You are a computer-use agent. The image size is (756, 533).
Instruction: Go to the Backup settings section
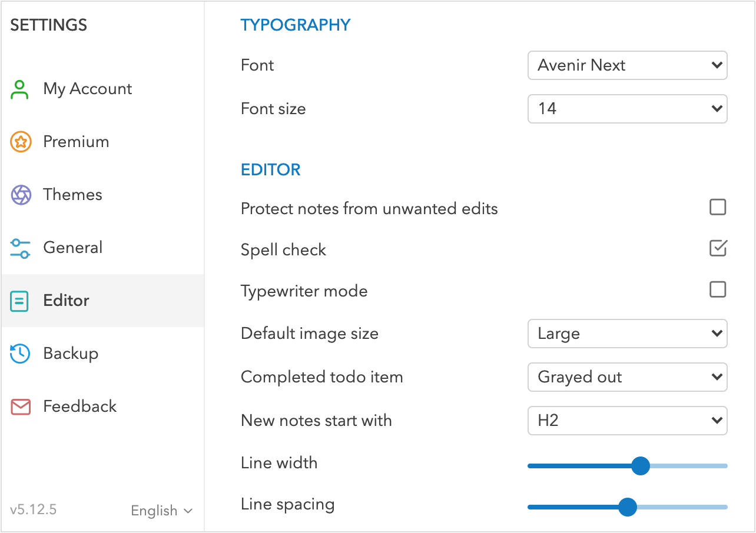[x=71, y=354]
